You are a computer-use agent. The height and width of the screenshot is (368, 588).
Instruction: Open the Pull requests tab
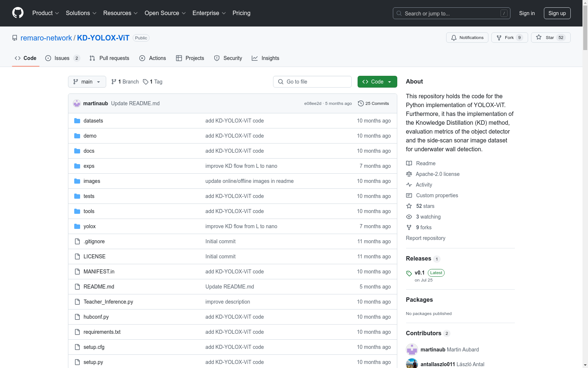(x=110, y=58)
